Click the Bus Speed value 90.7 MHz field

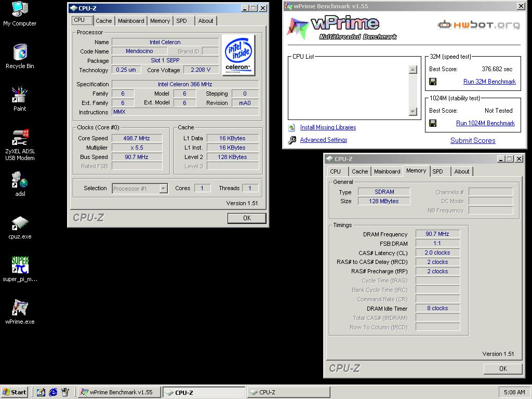(x=137, y=157)
